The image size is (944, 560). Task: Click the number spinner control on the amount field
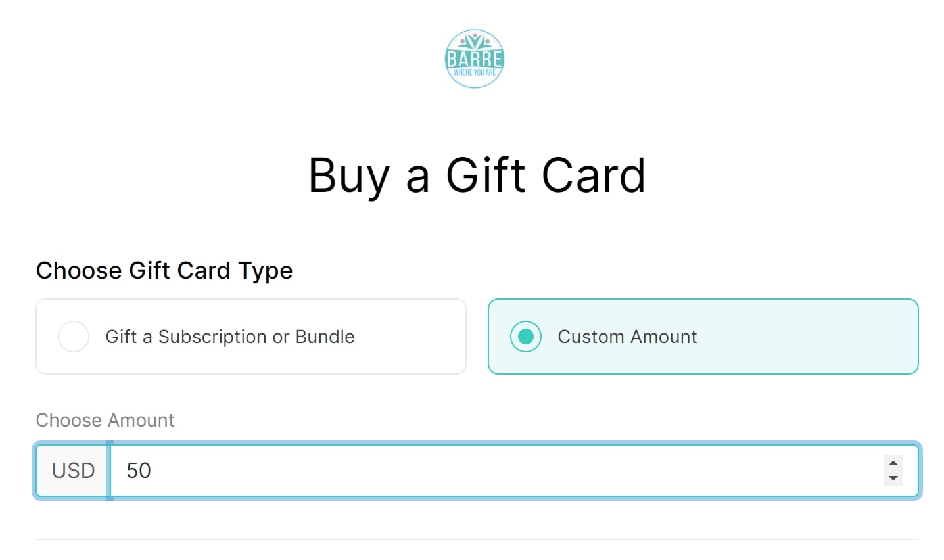click(893, 471)
